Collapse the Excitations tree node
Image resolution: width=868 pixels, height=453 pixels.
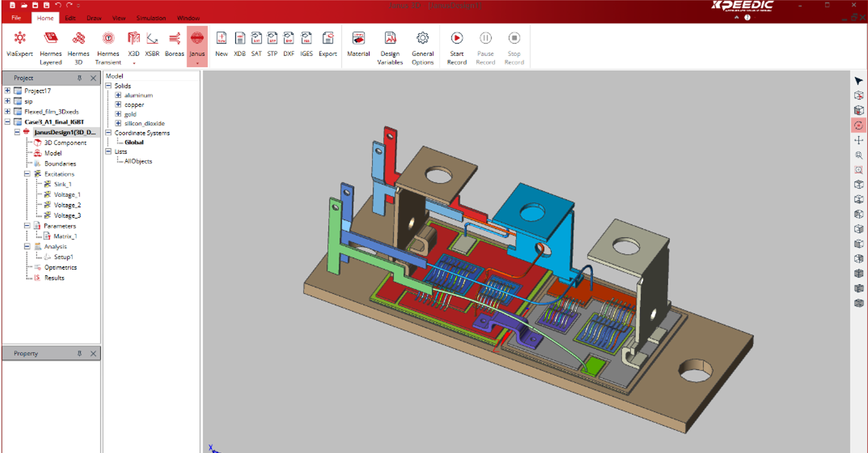click(x=27, y=174)
